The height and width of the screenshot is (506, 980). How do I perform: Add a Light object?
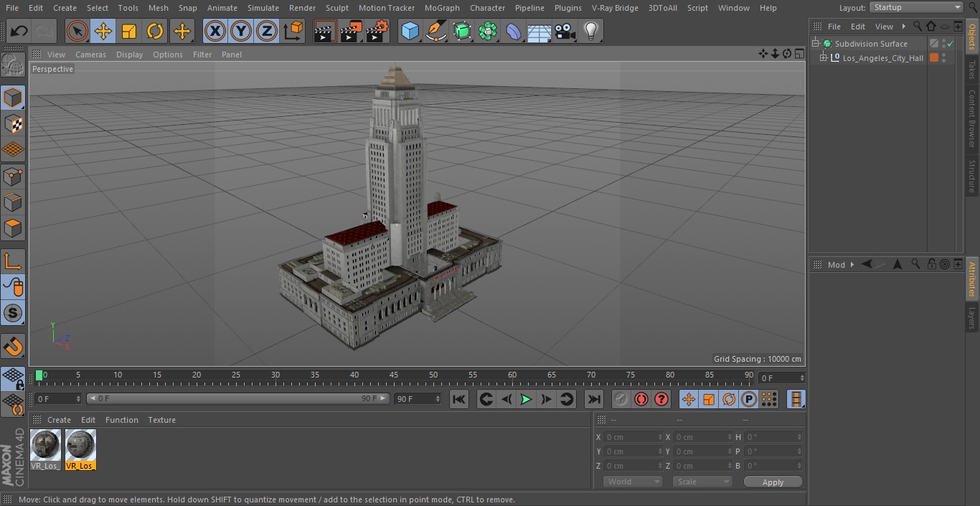pos(591,31)
